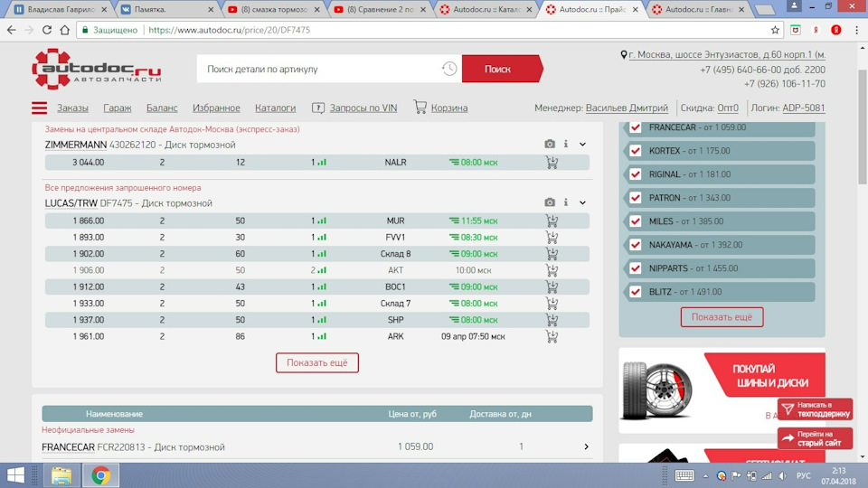Open the Заказы menu item

pyautogui.click(x=72, y=108)
